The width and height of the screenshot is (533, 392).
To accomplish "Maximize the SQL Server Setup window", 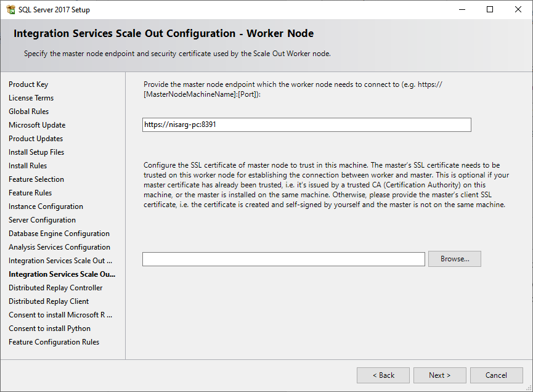I will tap(490, 9).
